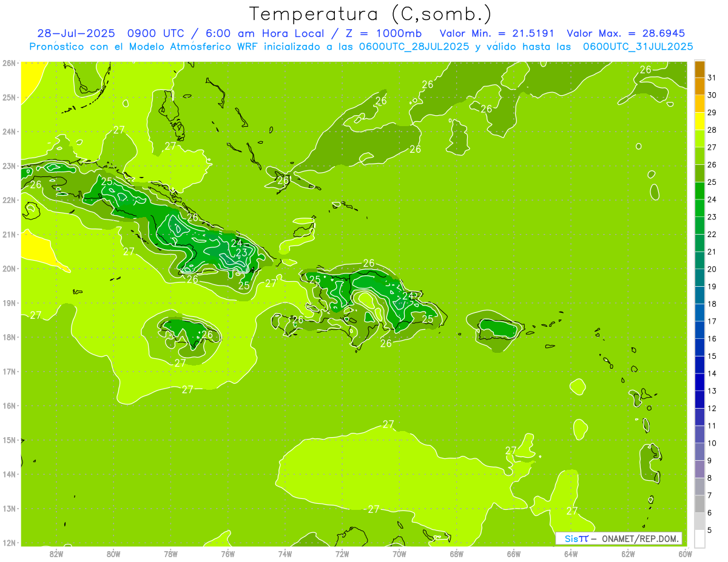Viewport: 728px width, 562px height.
Task: Pick the colorbar segment between 29 and 30
Action: (699, 104)
